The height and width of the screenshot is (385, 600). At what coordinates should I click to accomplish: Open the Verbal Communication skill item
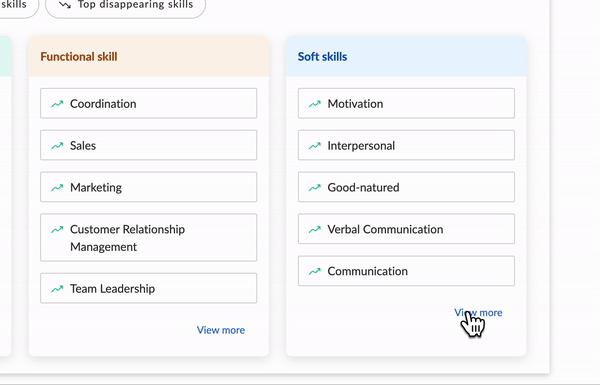pyautogui.click(x=406, y=229)
